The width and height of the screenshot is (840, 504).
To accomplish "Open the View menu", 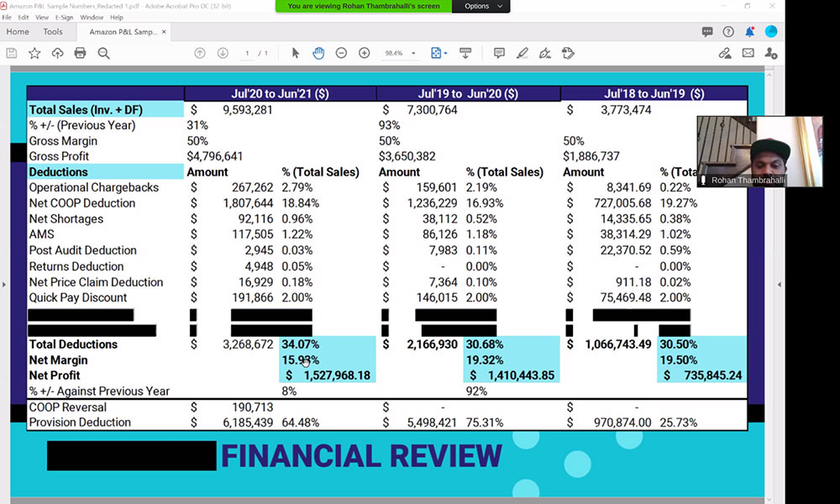I will click(x=42, y=17).
